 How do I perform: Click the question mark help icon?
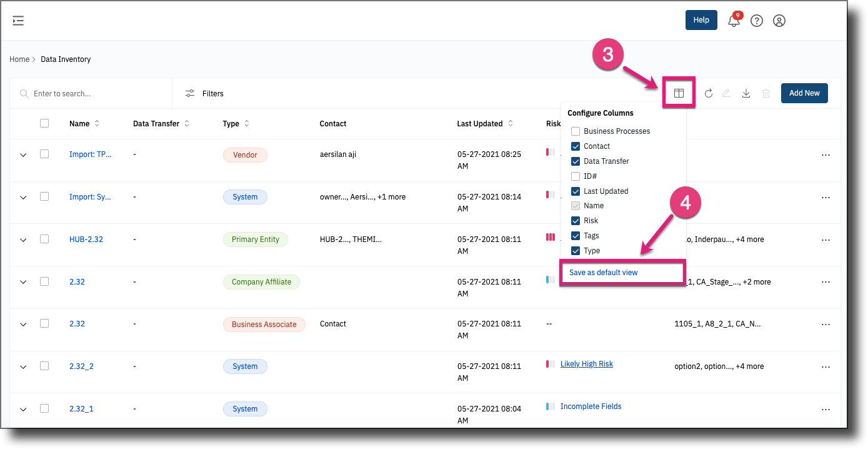[756, 20]
